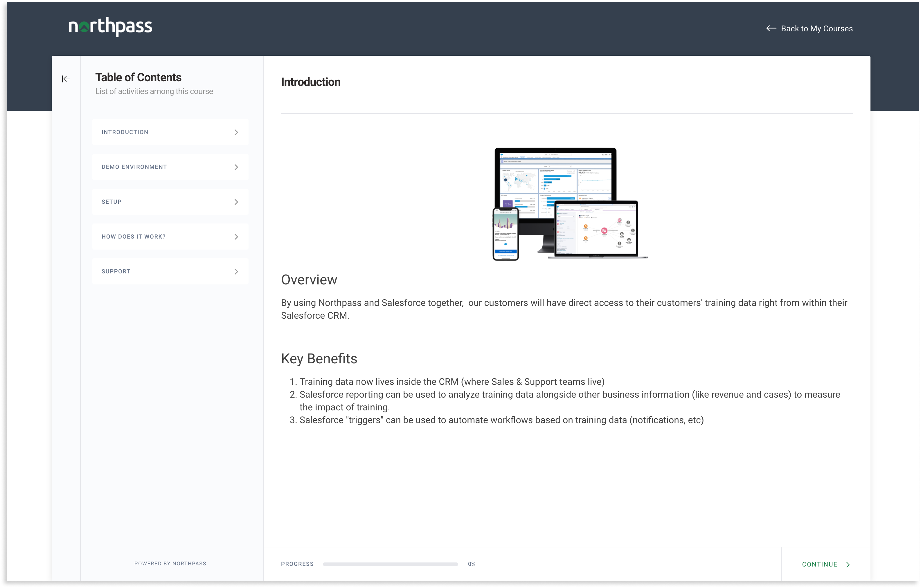The height and width of the screenshot is (588, 921).
Task: Click the Support row chevron
Action: 236,271
